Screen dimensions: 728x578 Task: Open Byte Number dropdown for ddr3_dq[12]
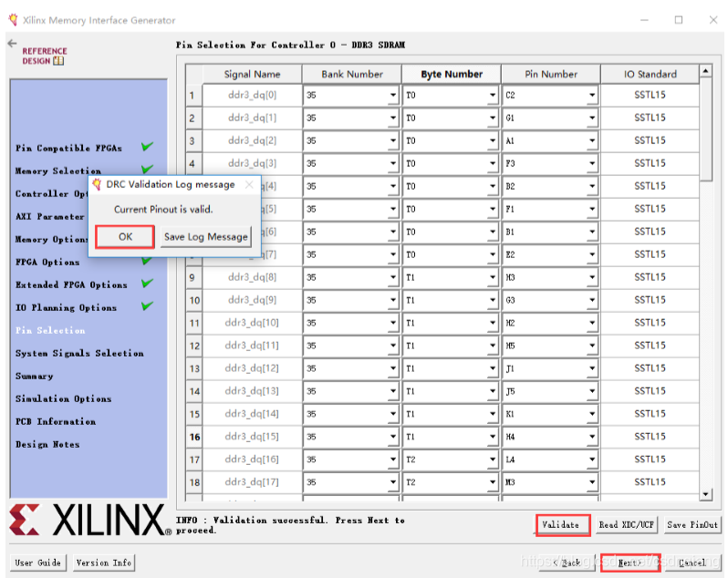pyautogui.click(x=492, y=368)
